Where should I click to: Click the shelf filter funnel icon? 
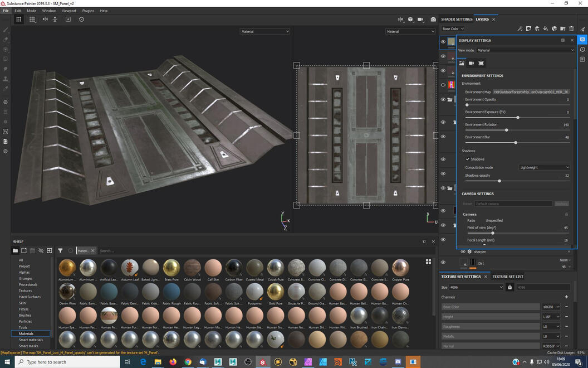60,251
